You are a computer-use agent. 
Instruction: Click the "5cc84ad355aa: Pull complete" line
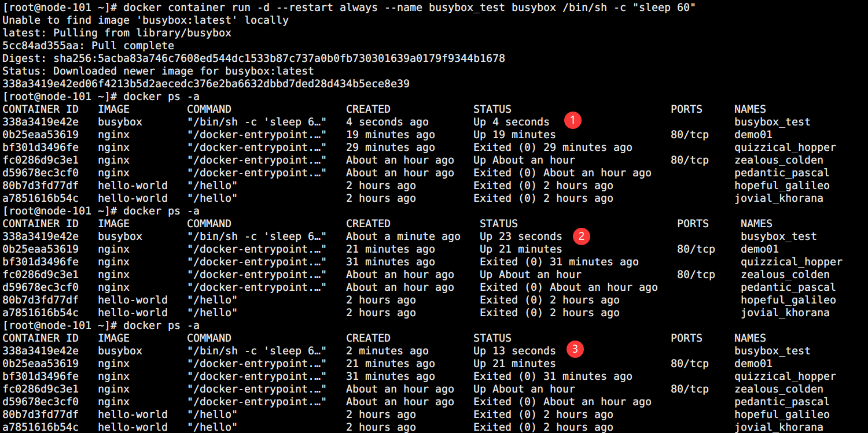pos(88,46)
